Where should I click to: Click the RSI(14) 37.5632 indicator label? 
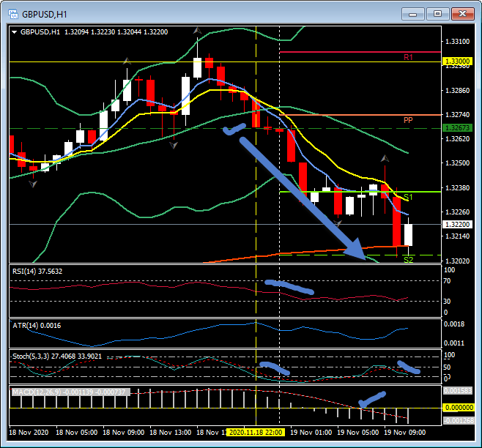tap(37, 272)
